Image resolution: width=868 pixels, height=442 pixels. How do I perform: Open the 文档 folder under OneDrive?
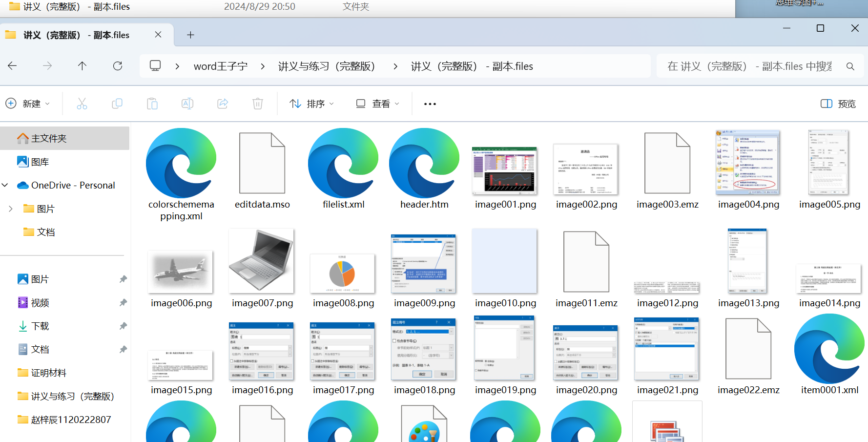click(39, 232)
